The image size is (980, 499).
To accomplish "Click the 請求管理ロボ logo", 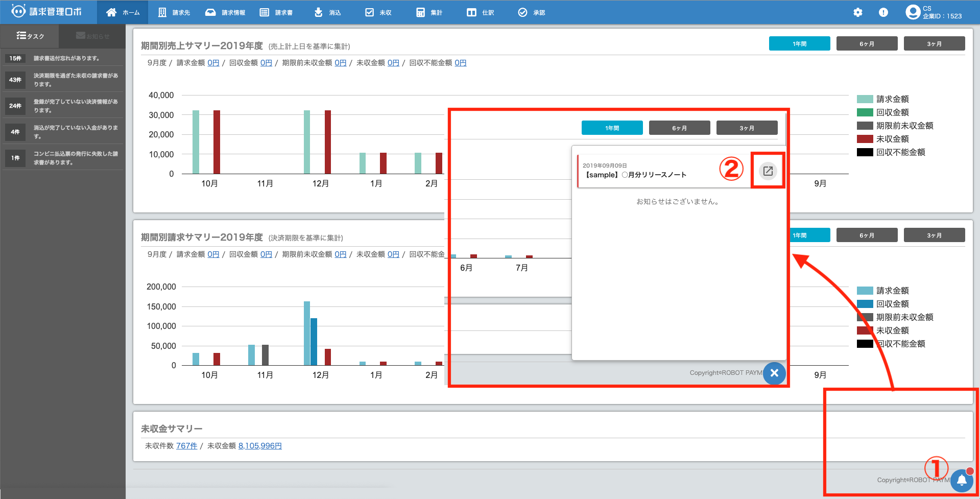I will point(47,11).
